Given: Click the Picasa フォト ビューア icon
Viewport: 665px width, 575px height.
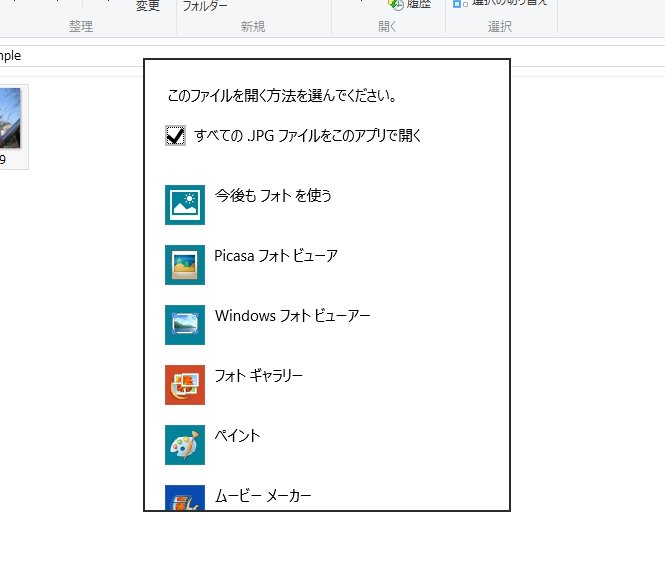Looking at the screenshot, I should 185,265.
